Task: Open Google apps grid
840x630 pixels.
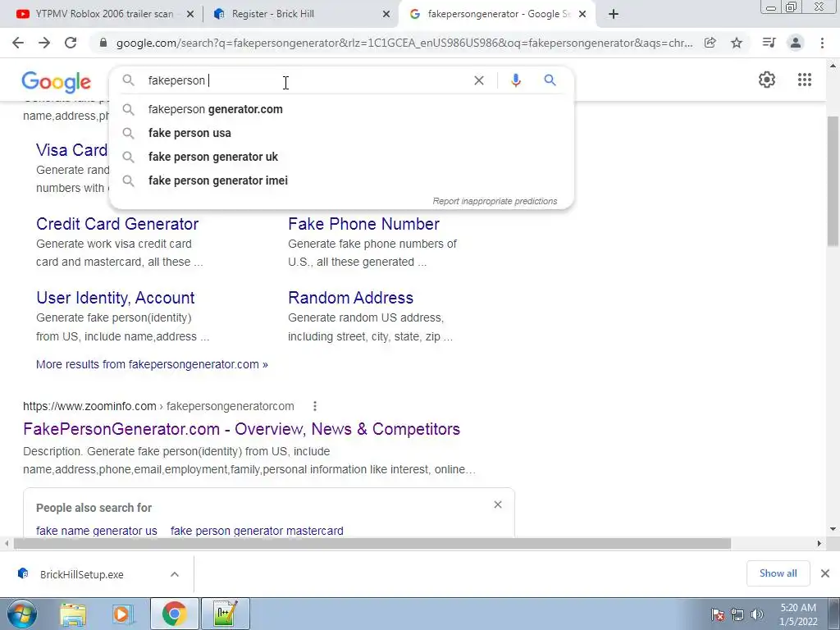Action: [x=804, y=80]
